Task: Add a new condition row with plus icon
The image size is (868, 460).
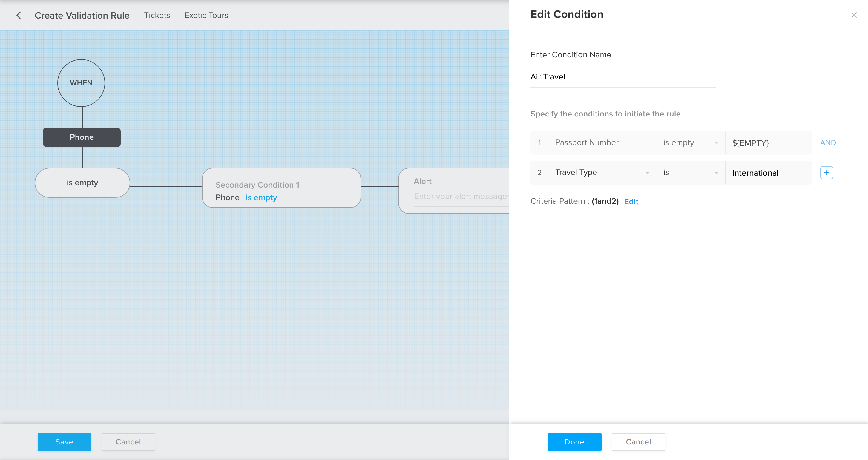Action: tap(826, 173)
